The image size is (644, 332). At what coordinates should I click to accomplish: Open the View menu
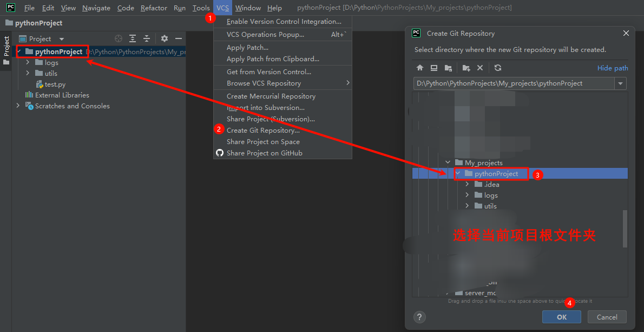[68, 8]
